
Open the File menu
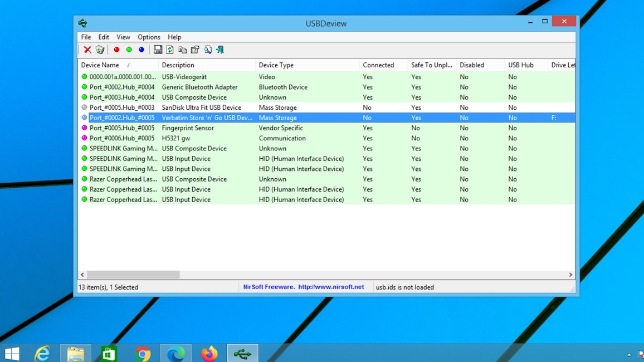pos(86,37)
